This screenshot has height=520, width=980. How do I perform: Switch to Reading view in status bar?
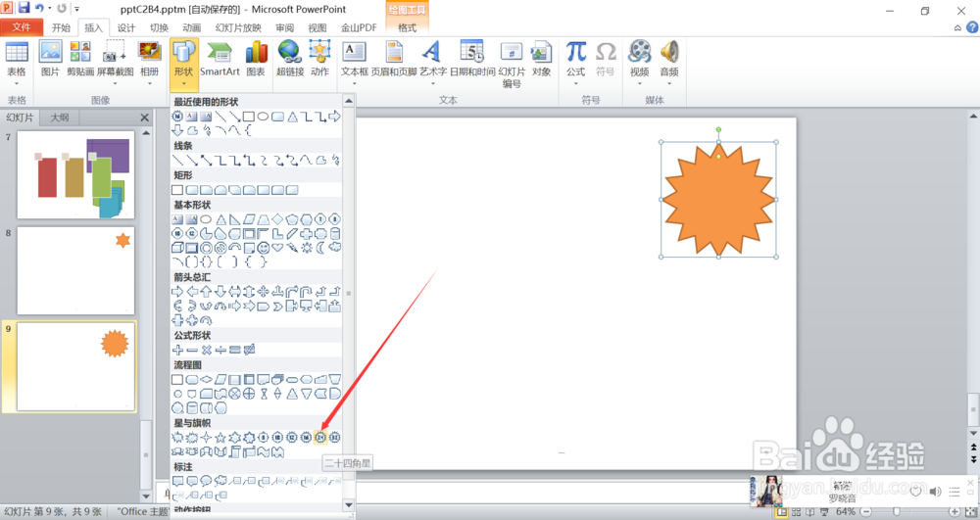[810, 511]
